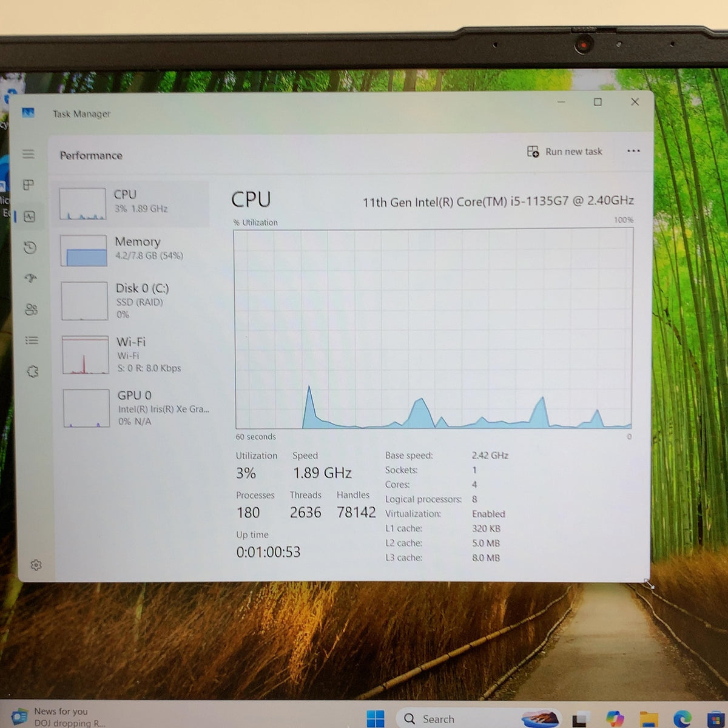728x728 pixels.
Task: Click Run new task
Action: click(x=565, y=152)
